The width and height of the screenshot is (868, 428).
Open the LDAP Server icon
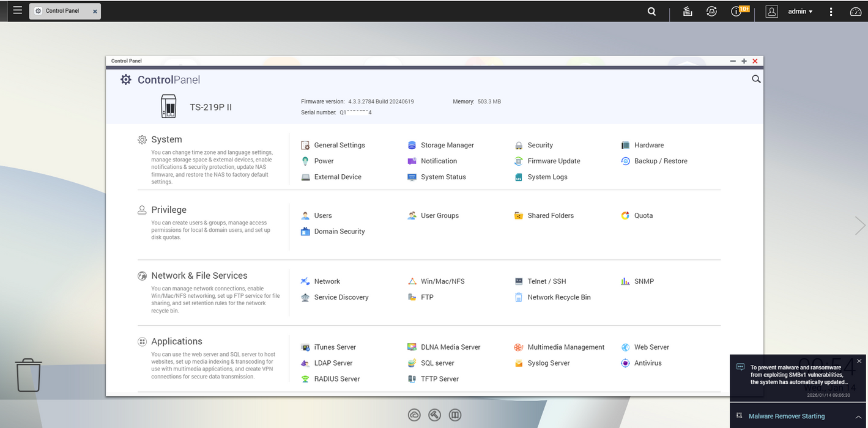pyautogui.click(x=305, y=363)
